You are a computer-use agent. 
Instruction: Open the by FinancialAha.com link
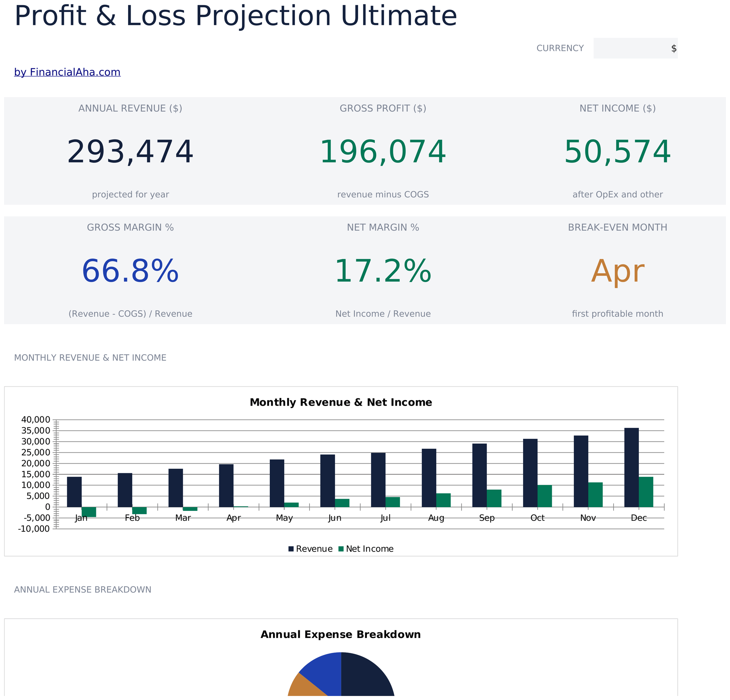click(68, 72)
